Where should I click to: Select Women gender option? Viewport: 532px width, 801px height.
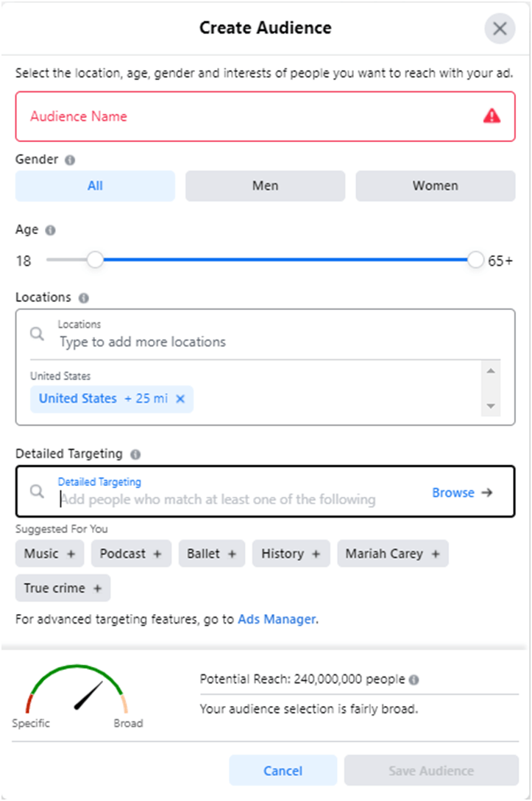pos(436,186)
